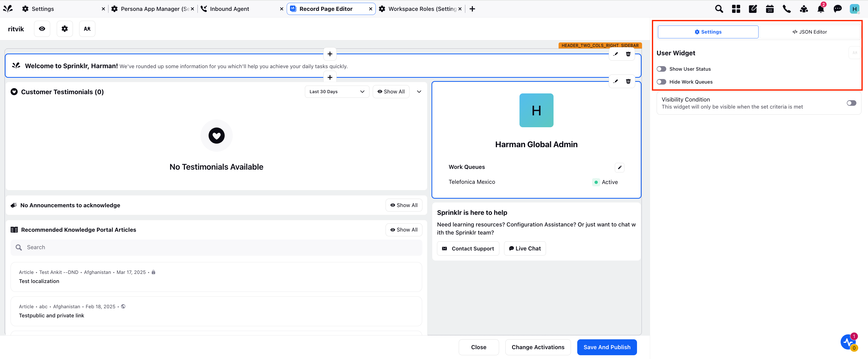Enable the Visibility Condition switch

tap(851, 103)
